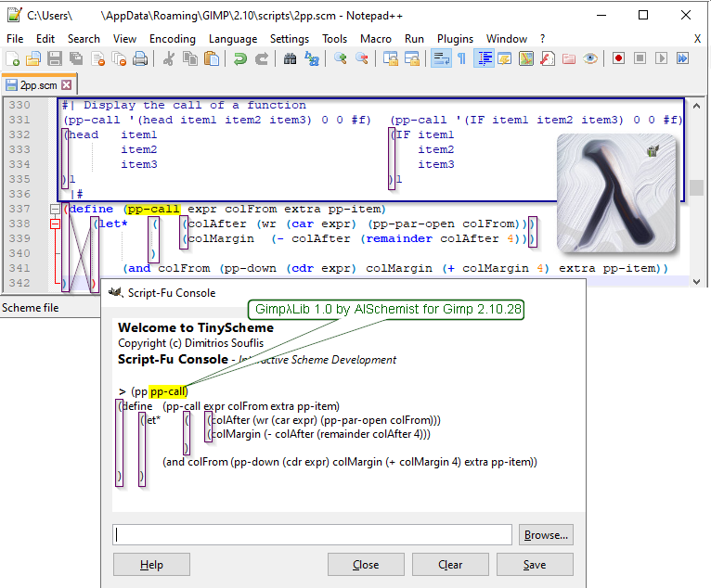
Task: Open the Document Map toolbar icon
Action: point(526,58)
